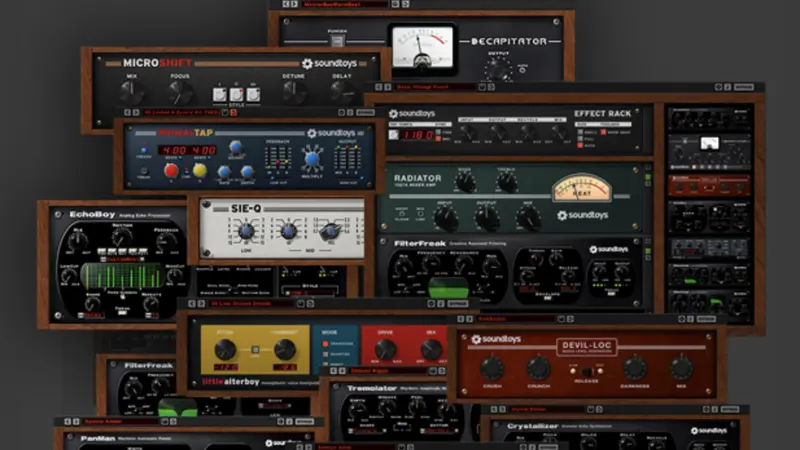Next preset arrow above Devil-Loc
The image size is (800, 450).
pyautogui.click(x=469, y=319)
